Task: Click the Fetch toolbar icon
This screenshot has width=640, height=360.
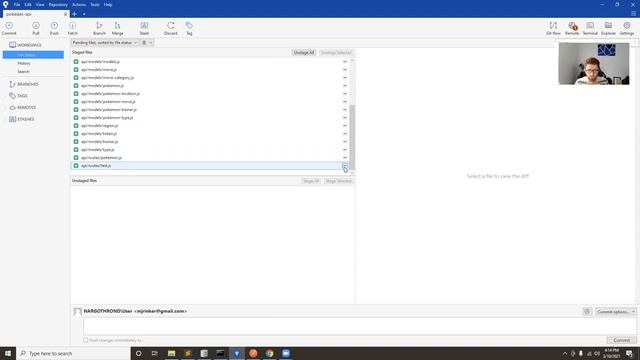Action: [x=72, y=28]
